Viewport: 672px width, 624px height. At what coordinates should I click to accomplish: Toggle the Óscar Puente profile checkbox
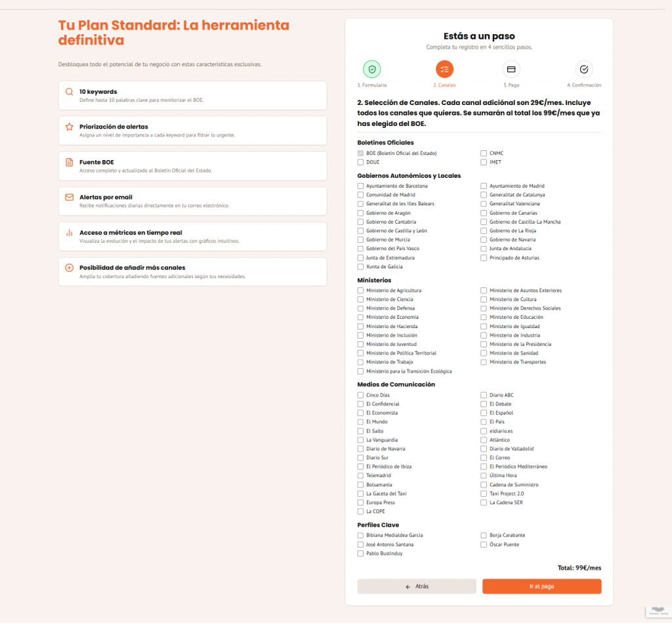tap(484, 545)
